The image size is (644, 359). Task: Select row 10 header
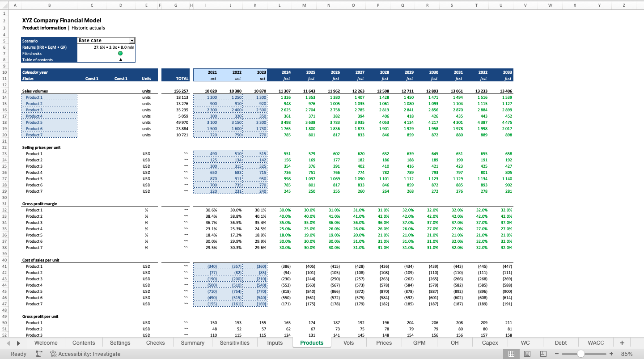point(4,72)
